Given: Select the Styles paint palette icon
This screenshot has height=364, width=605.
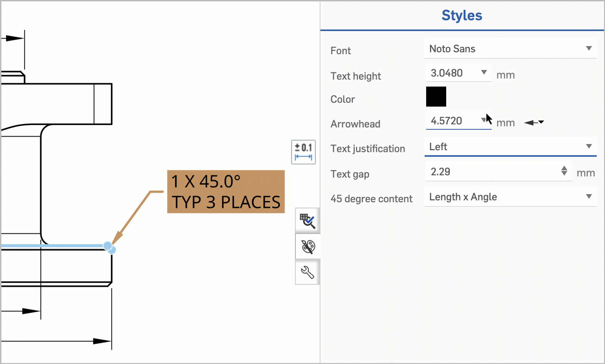Looking at the screenshot, I should [x=308, y=247].
